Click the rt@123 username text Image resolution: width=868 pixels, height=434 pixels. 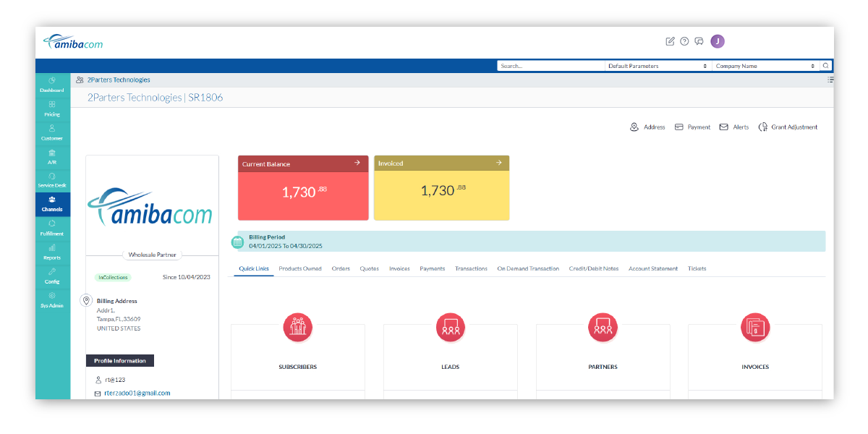pyautogui.click(x=115, y=380)
